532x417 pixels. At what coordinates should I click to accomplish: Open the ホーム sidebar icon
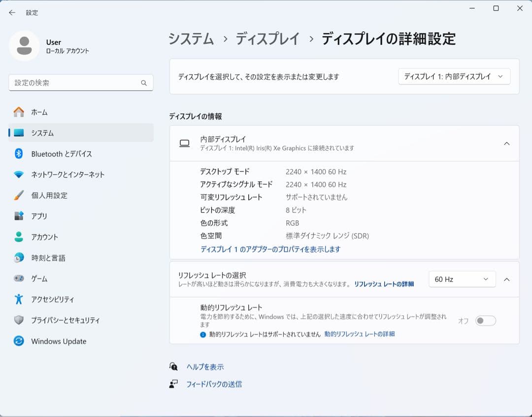click(x=19, y=112)
